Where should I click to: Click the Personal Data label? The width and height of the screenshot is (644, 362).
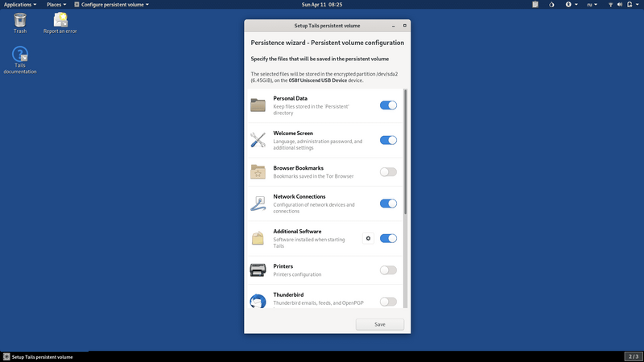click(291, 98)
